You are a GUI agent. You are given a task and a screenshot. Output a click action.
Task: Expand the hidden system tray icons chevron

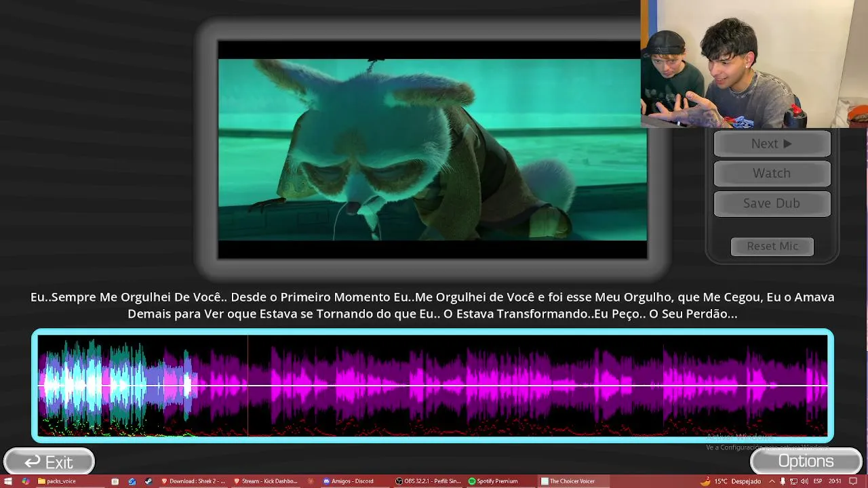(x=772, y=481)
